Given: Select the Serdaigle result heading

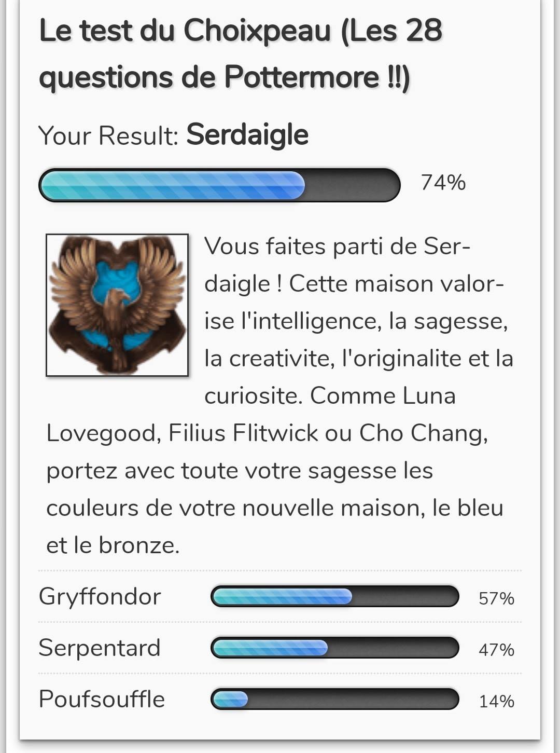Looking at the screenshot, I should click(247, 135).
